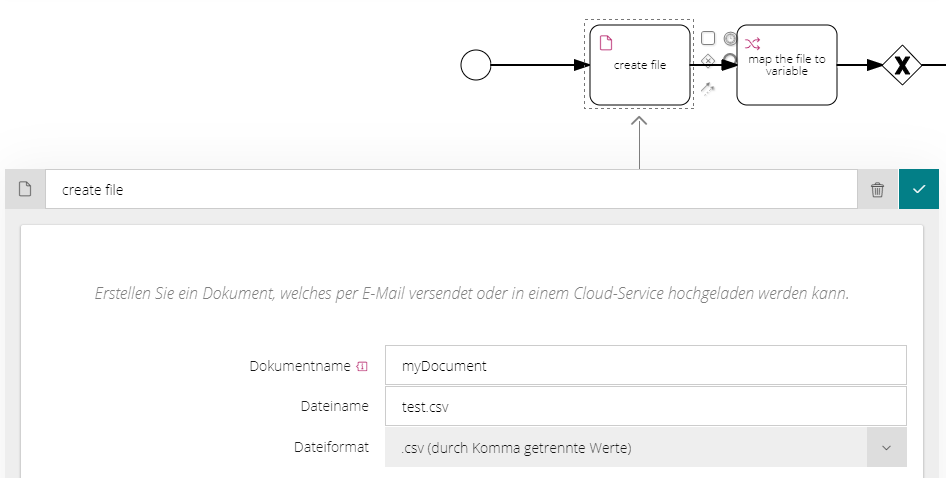Select the .csv format combo box
The image size is (946, 478).
(x=646, y=448)
